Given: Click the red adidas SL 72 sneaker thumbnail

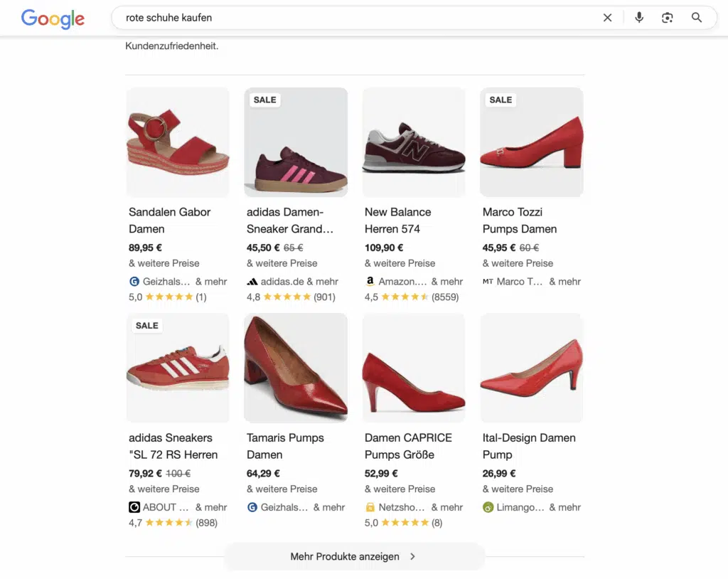Looking at the screenshot, I should [177, 368].
